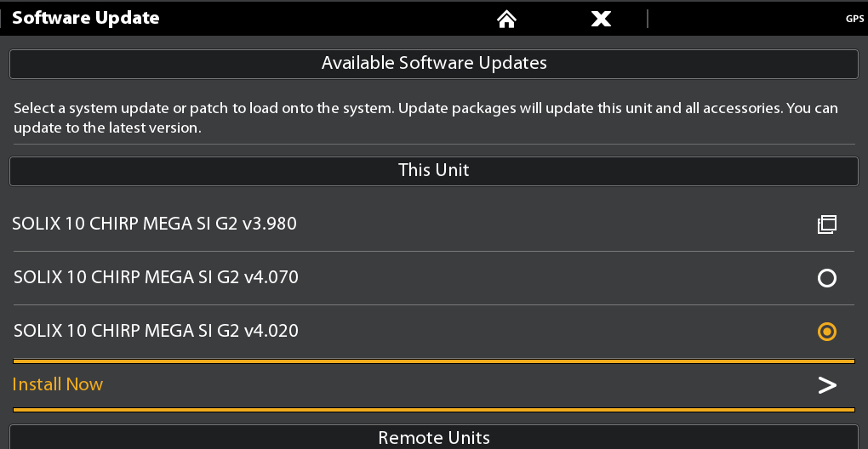Click the orange bar above Install Now
Viewport: 868px width, 449px height.
tap(434, 361)
